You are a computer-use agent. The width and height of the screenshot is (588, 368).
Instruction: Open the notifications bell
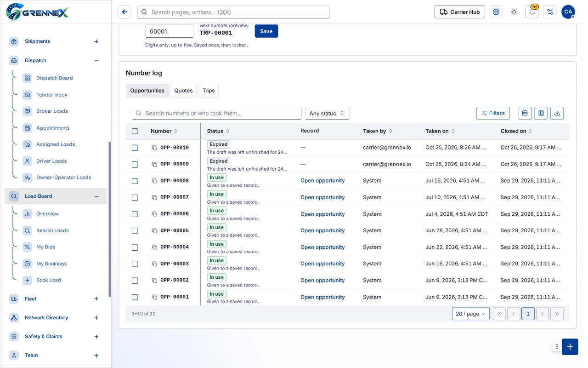(x=532, y=12)
